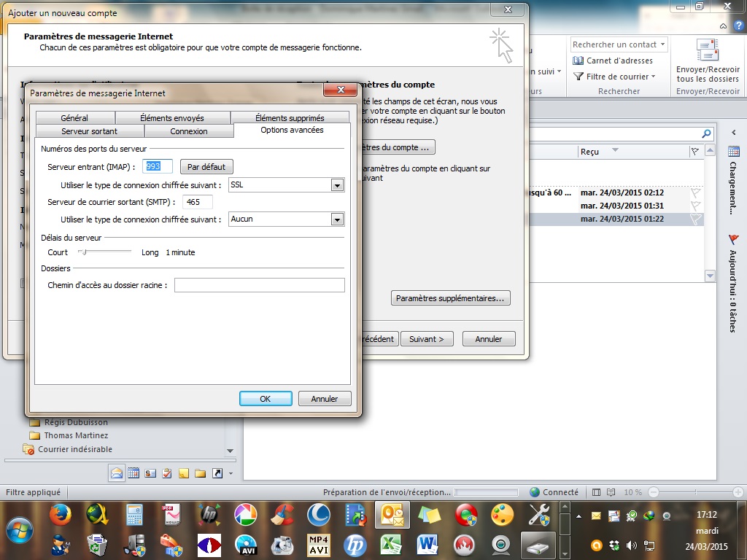Click the IMAP incoming server port field
Image resolution: width=747 pixels, height=560 pixels.
point(158,167)
